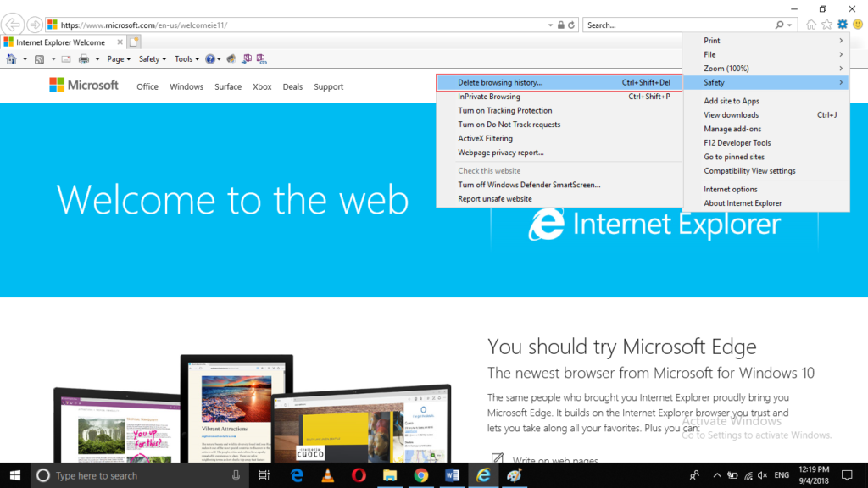The image size is (868, 488).
Task: Expand the Print submenu in gear menu
Action: tap(766, 41)
